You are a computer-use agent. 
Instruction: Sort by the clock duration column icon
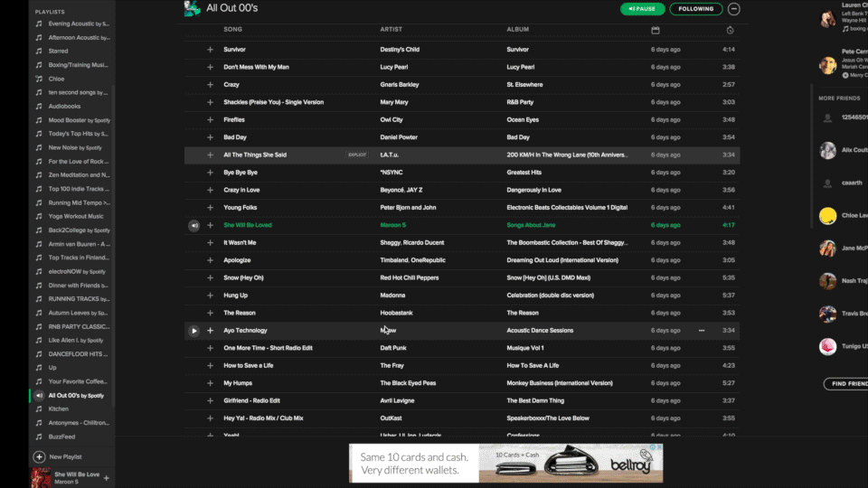point(731,30)
